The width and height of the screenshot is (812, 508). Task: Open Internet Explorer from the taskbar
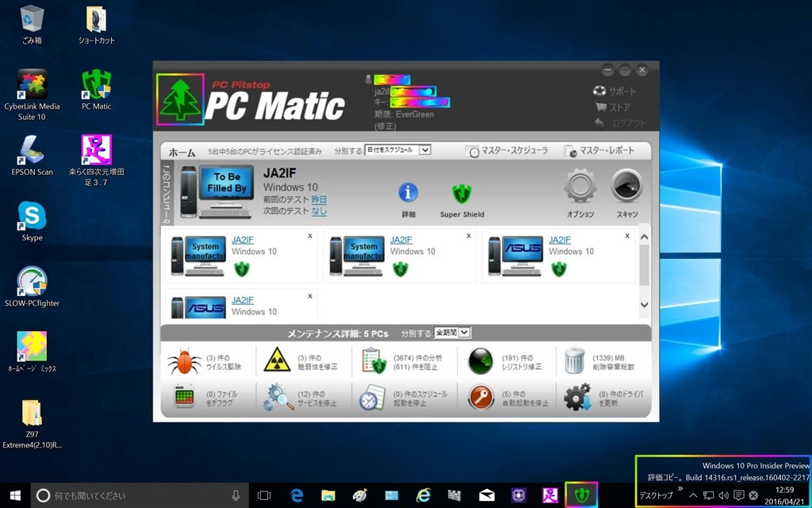pos(423,495)
